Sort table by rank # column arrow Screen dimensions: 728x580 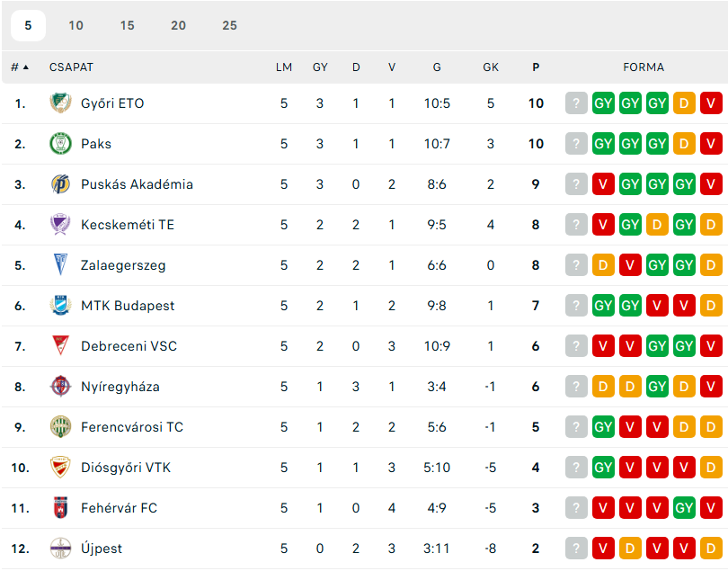tap(20, 67)
